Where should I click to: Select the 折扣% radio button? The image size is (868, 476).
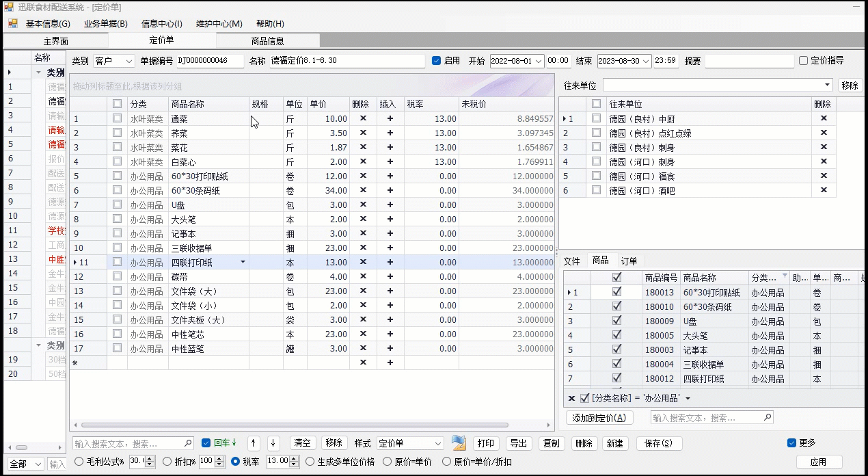(167, 462)
